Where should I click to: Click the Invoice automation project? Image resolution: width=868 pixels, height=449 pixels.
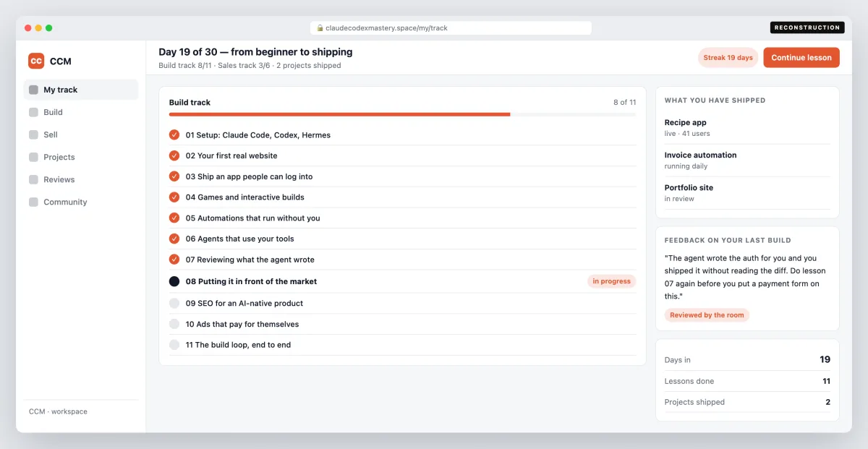click(x=747, y=160)
